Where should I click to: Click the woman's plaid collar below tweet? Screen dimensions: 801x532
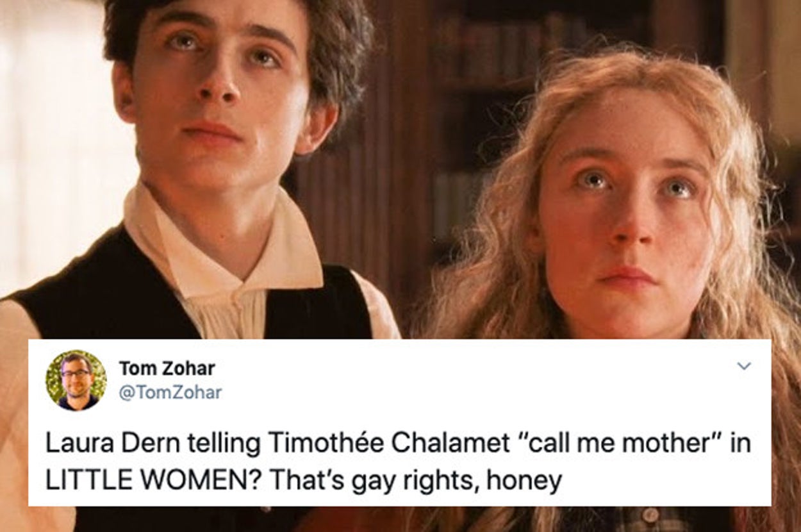tap(647, 519)
